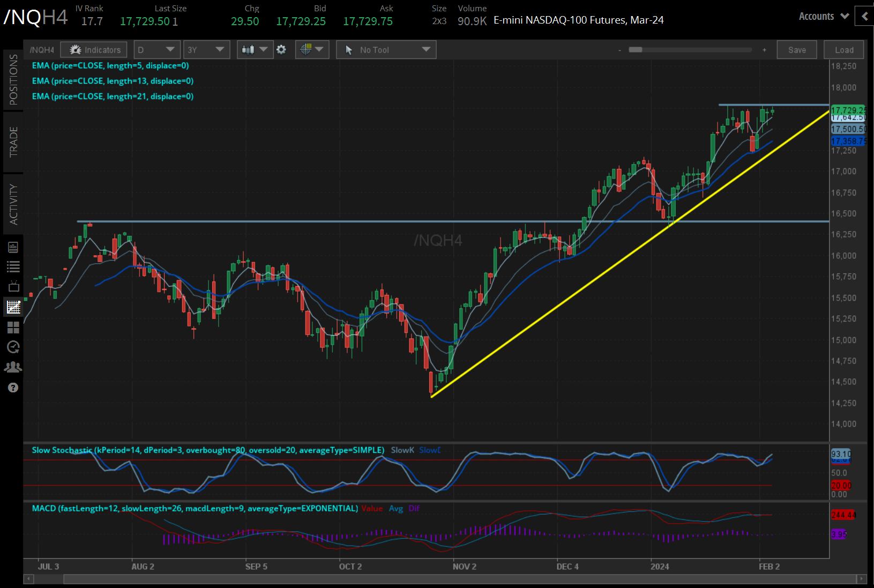Open the Accounts dropdown
This screenshot has width=874, height=588.
(x=823, y=16)
